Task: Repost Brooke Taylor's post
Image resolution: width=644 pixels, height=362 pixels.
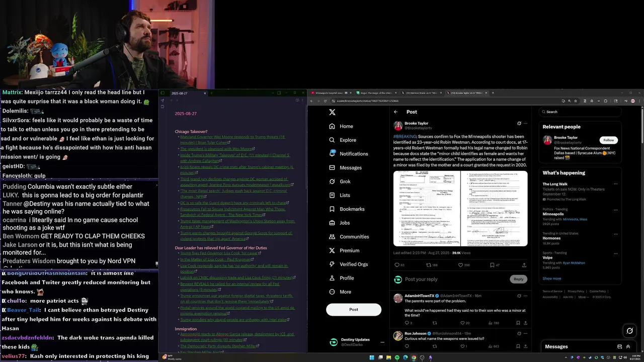Action: [x=429, y=265]
